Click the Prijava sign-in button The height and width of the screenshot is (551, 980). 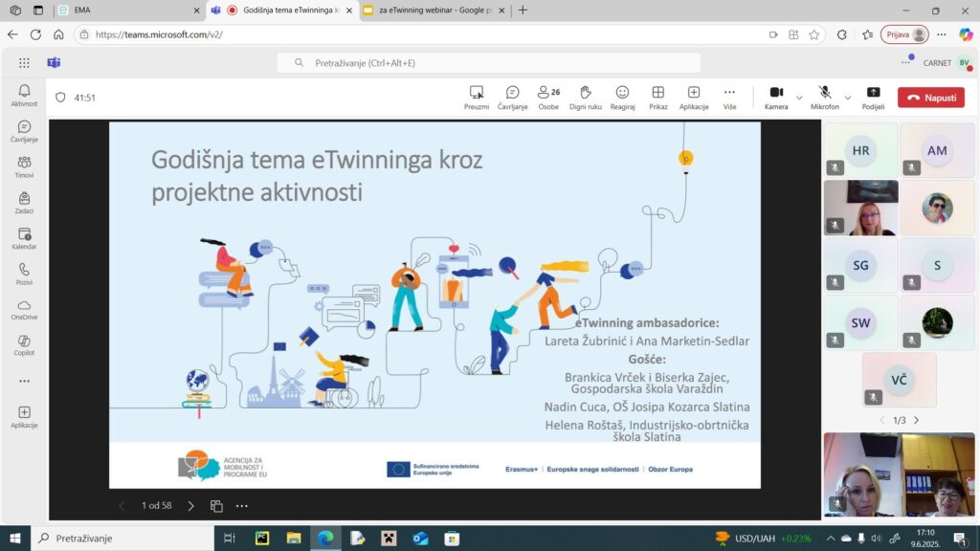904,34
